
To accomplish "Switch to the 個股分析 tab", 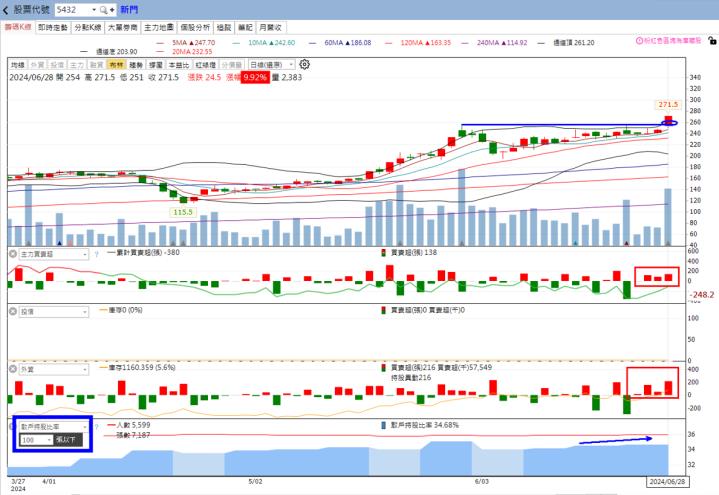I will [x=195, y=28].
